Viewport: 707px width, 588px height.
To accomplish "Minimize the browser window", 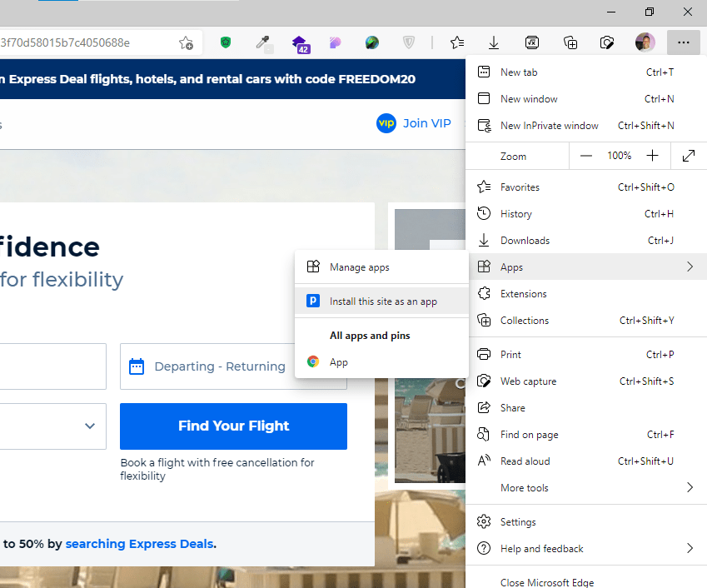I will [611, 12].
